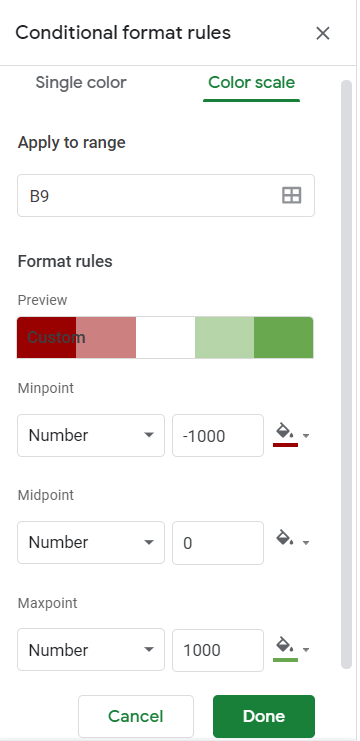The height and width of the screenshot is (741, 360).
Task: Open the Maxpoint fill color bucket icon
Action: [x=285, y=649]
